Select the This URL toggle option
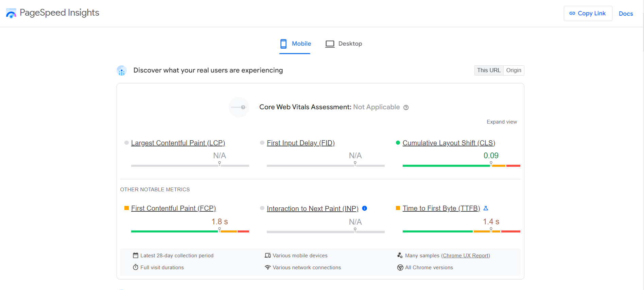This screenshot has width=644, height=290. click(x=488, y=70)
